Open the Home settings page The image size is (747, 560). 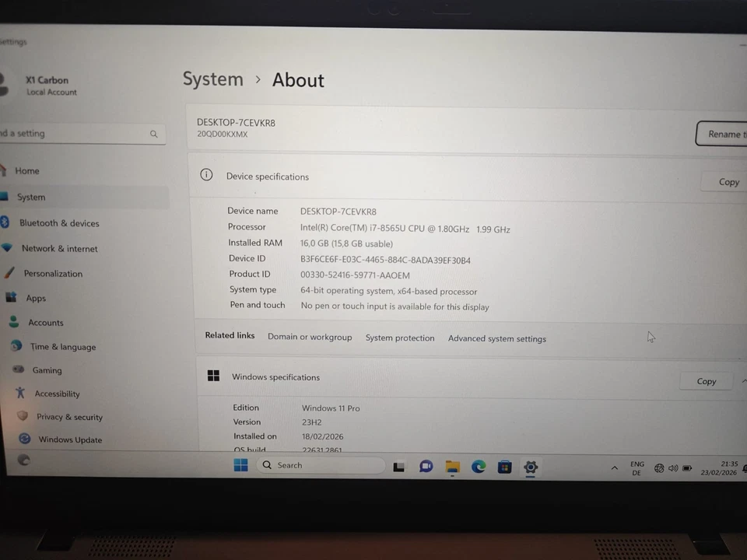tap(26, 170)
